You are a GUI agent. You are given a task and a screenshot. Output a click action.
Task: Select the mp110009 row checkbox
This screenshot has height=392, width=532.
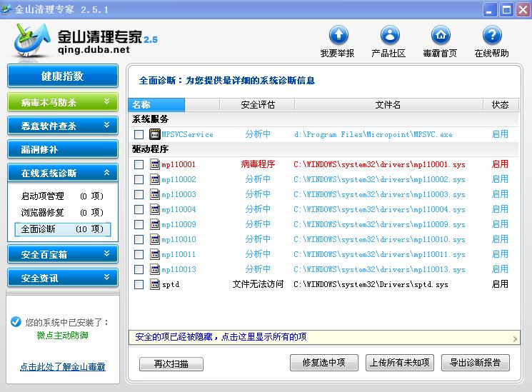[139, 224]
